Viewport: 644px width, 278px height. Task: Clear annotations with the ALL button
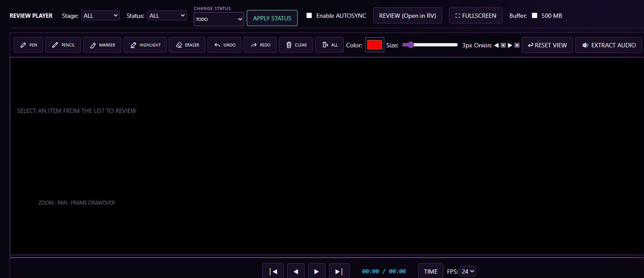[329, 45]
